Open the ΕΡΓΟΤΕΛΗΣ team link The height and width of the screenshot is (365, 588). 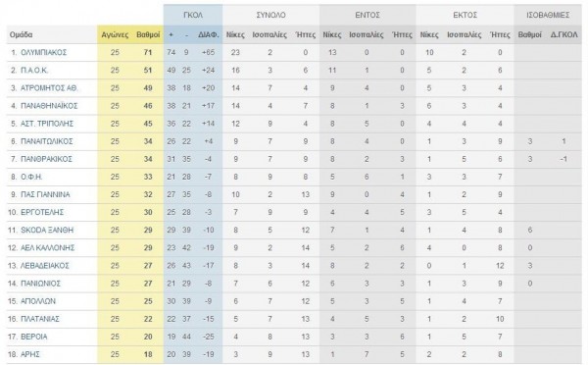(42, 212)
